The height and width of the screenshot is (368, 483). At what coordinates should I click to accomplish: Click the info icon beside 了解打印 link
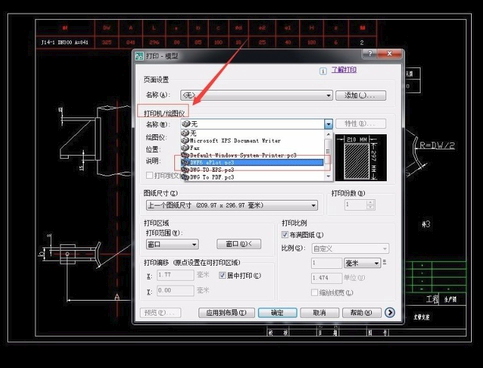(x=323, y=71)
